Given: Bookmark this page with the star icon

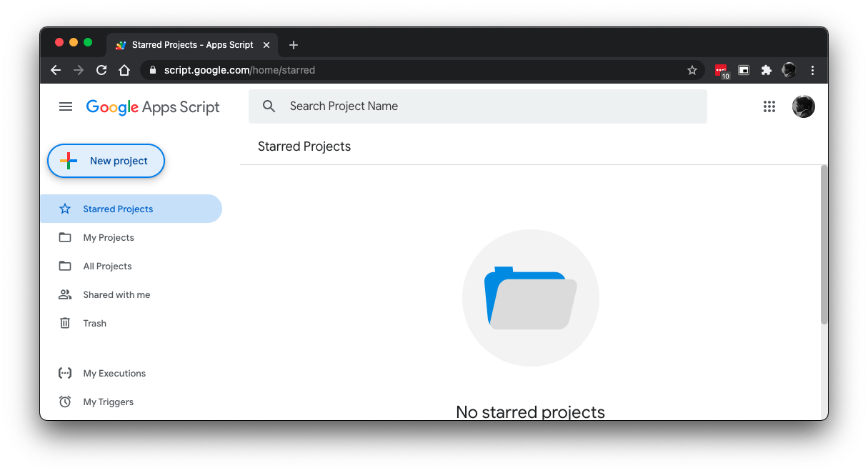Looking at the screenshot, I should (x=692, y=70).
